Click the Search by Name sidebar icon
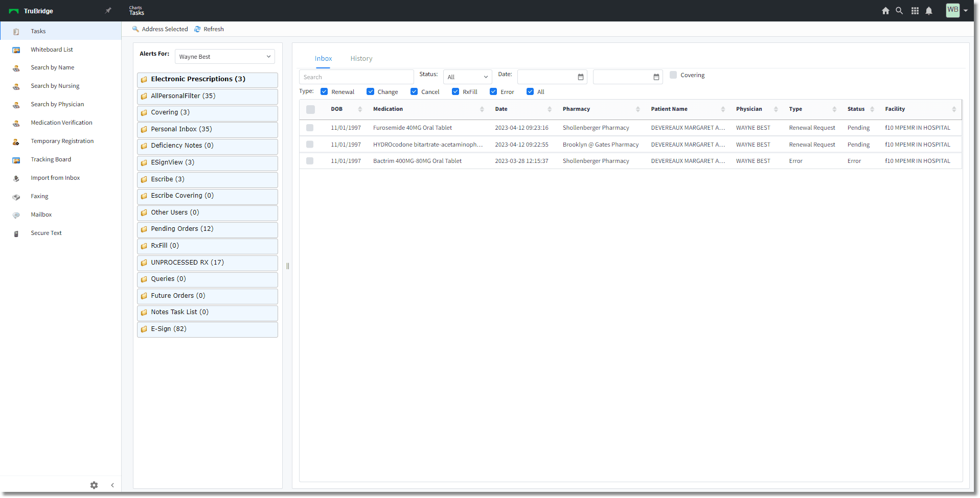980x498 pixels. (16, 68)
